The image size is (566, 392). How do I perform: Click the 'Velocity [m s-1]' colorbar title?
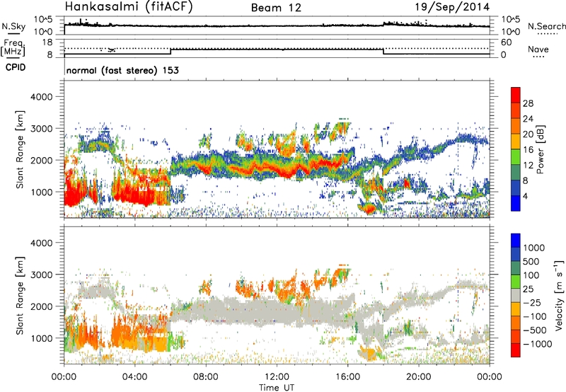pyautogui.click(x=559, y=295)
